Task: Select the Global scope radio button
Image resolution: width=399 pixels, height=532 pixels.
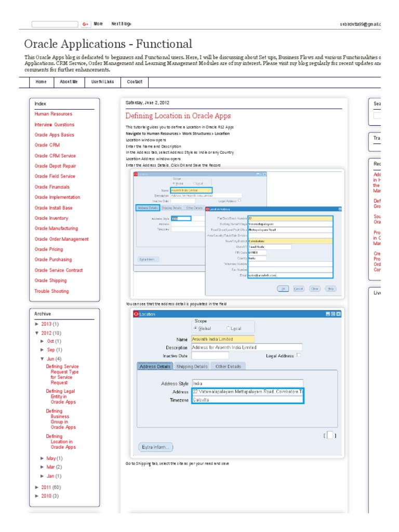Action: point(195,328)
